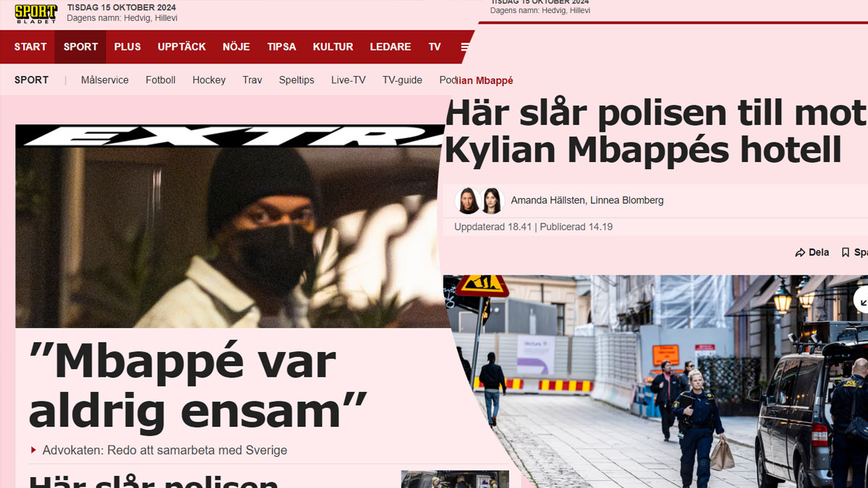Open the PLUS section

127,47
